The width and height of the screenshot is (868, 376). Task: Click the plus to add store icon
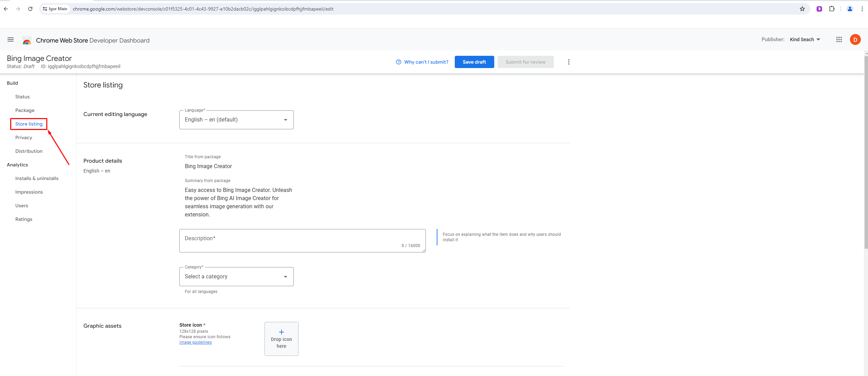pos(281,332)
